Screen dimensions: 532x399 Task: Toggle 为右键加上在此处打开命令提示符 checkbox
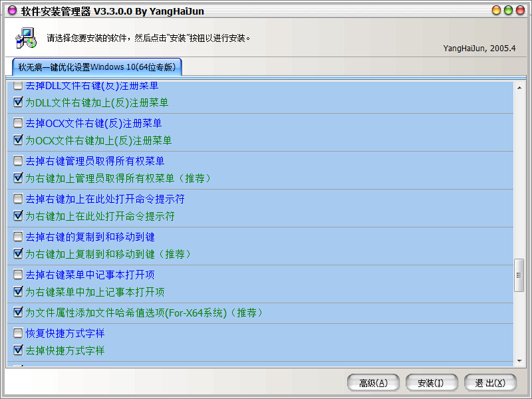click(x=18, y=216)
